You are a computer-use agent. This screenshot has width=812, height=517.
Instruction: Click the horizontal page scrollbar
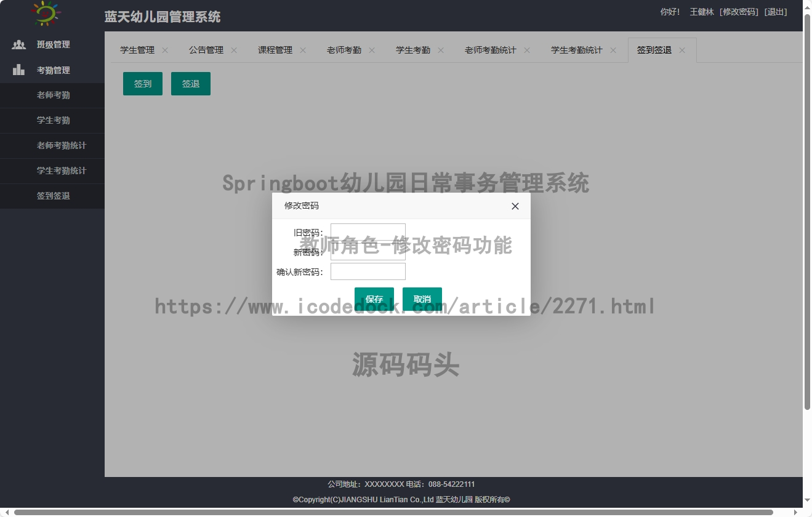click(x=393, y=512)
